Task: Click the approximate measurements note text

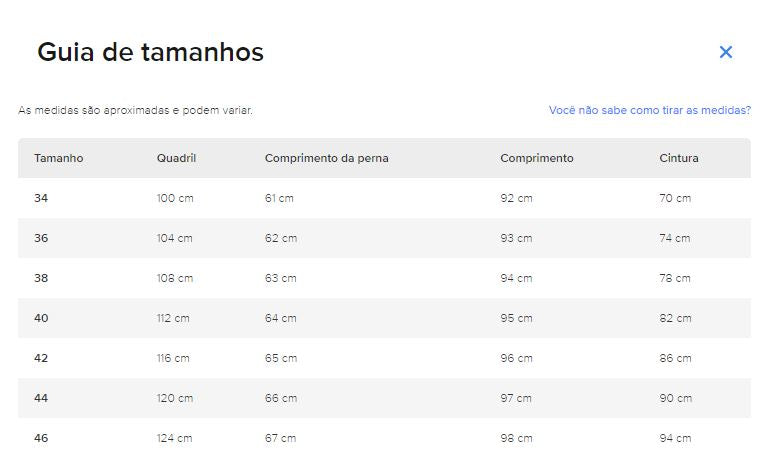Action: click(x=135, y=110)
